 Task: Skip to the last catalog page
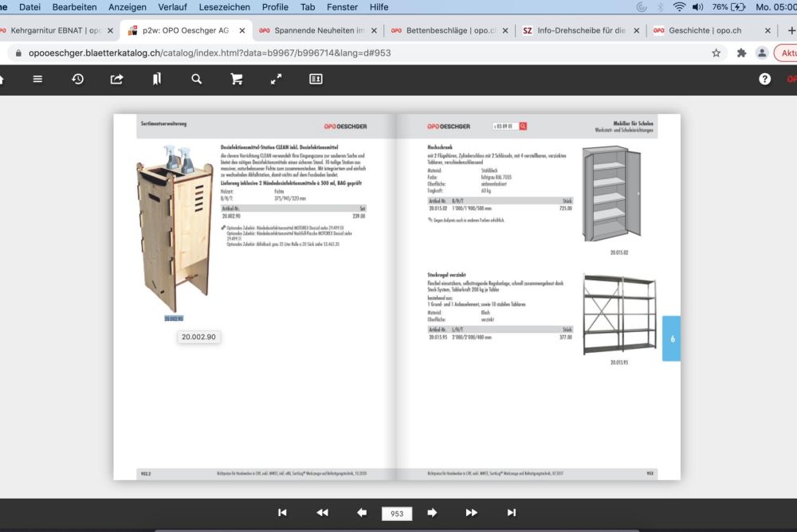(512, 513)
